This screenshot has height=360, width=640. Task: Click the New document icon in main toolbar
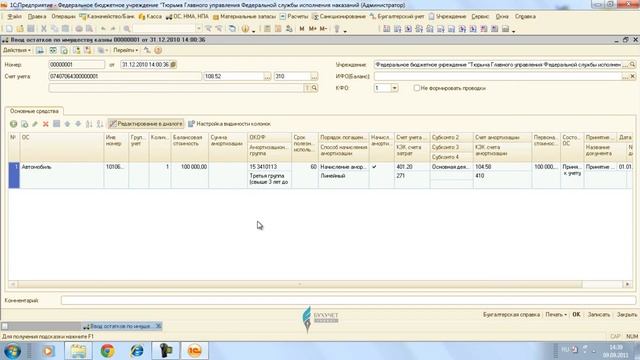9,29
